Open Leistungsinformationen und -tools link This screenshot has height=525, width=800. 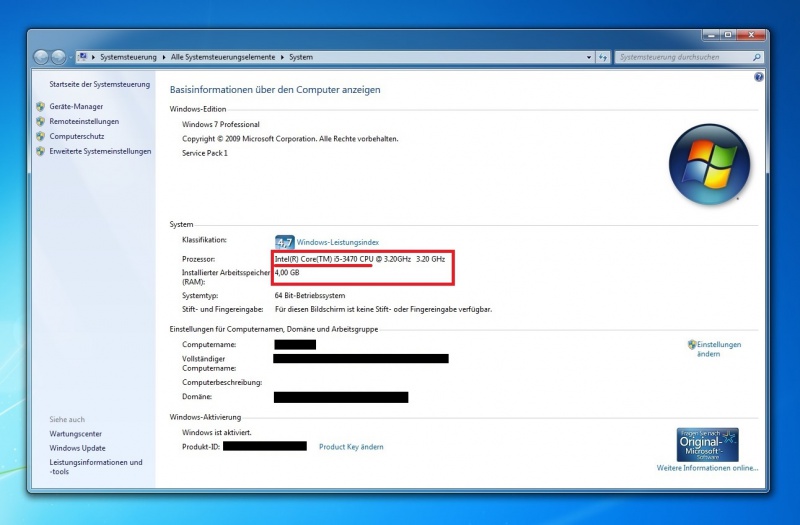pos(96,467)
